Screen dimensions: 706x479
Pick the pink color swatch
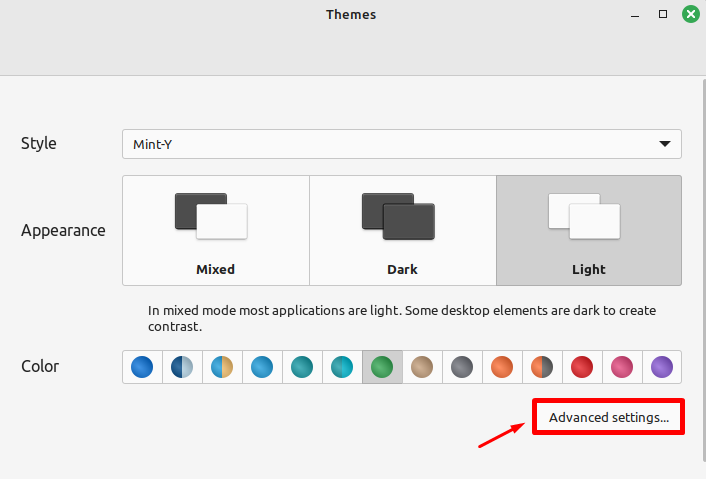(x=622, y=367)
